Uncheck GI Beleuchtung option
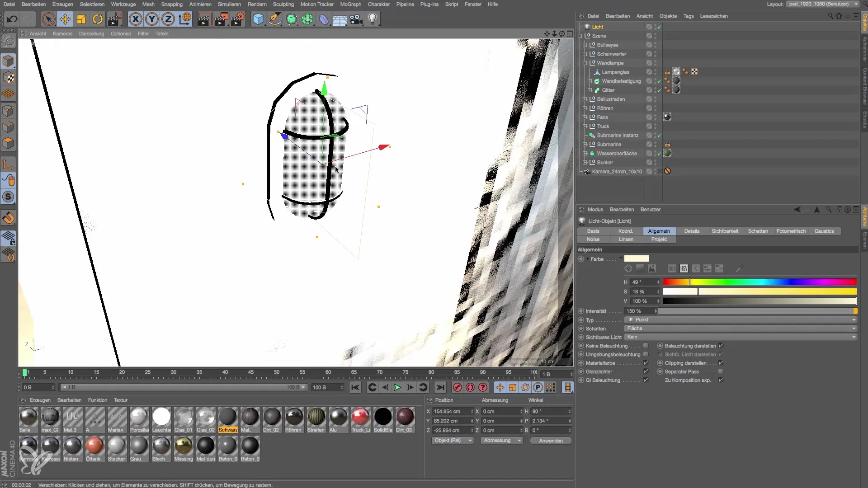Viewport: 868px width, 488px height. click(646, 380)
